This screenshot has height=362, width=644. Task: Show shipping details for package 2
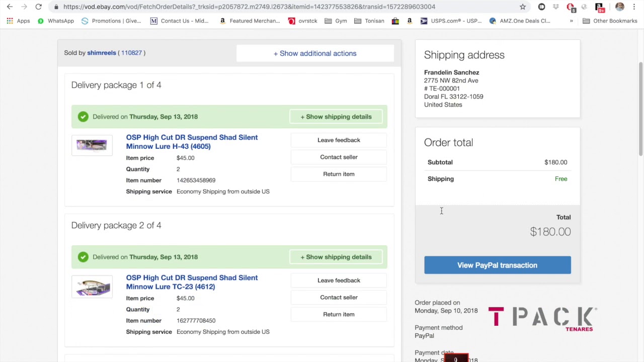coord(336,257)
